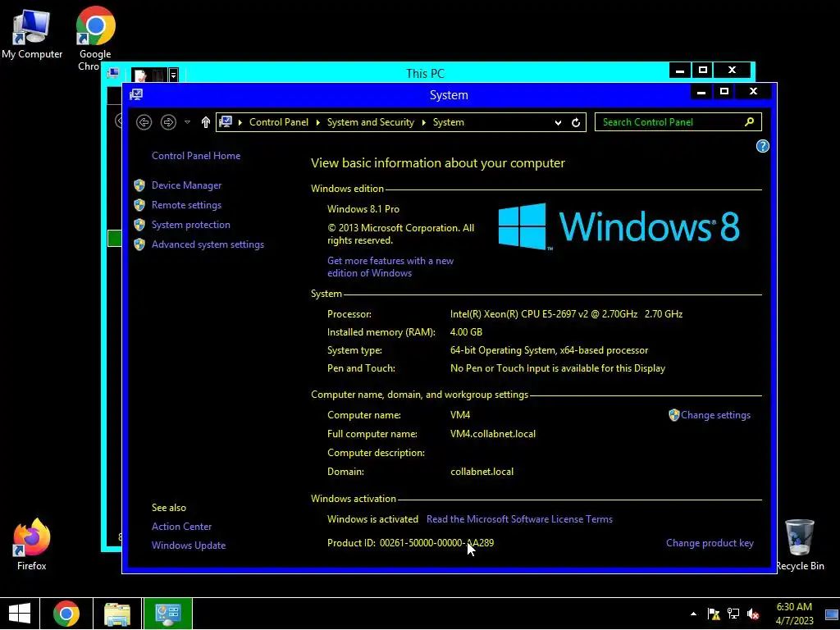Click the Windows 8.1 Pro edition text
This screenshot has width=840, height=630.
[x=363, y=209]
